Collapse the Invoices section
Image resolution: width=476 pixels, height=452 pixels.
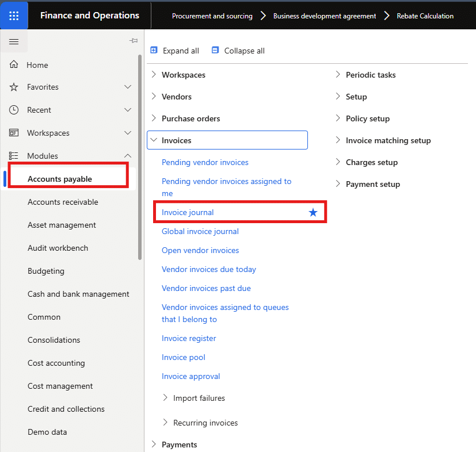tap(154, 140)
